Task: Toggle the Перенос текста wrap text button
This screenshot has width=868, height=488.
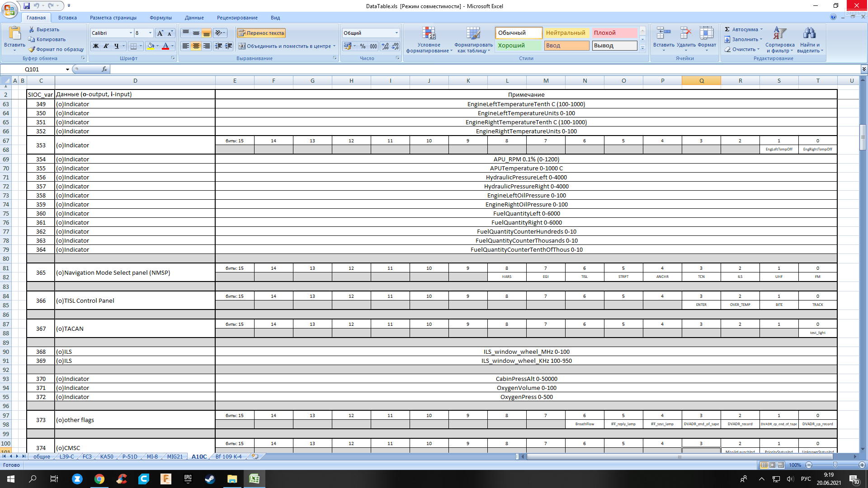Action: click(x=261, y=33)
